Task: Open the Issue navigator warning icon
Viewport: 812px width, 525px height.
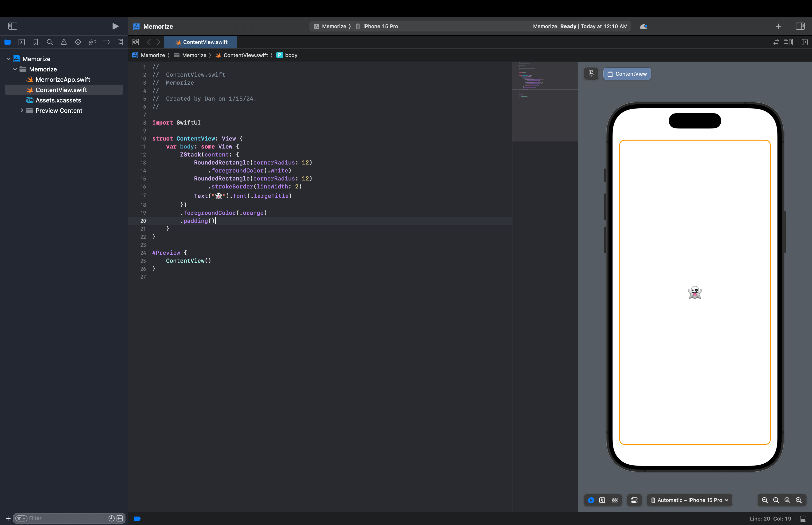Action: [64, 42]
